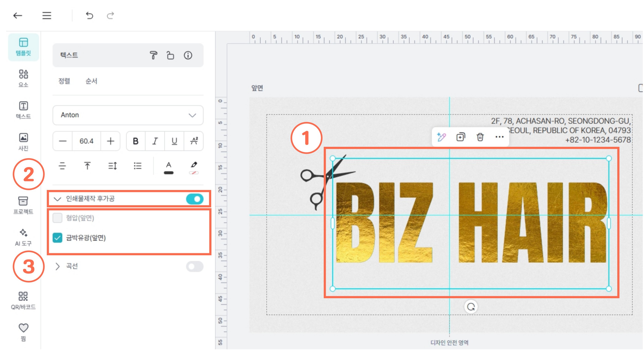Open QR/바코드 sidebar panel
The image size is (644, 352).
(x=23, y=300)
